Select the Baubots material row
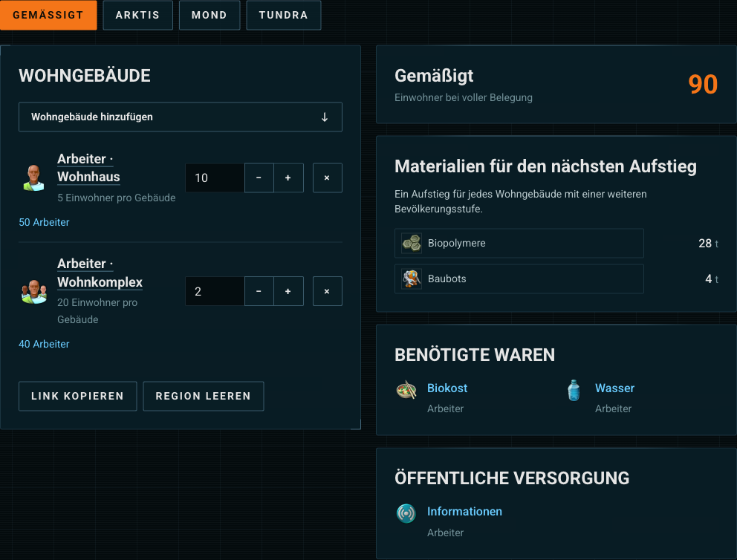Image resolution: width=737 pixels, height=560 pixels. (x=519, y=279)
